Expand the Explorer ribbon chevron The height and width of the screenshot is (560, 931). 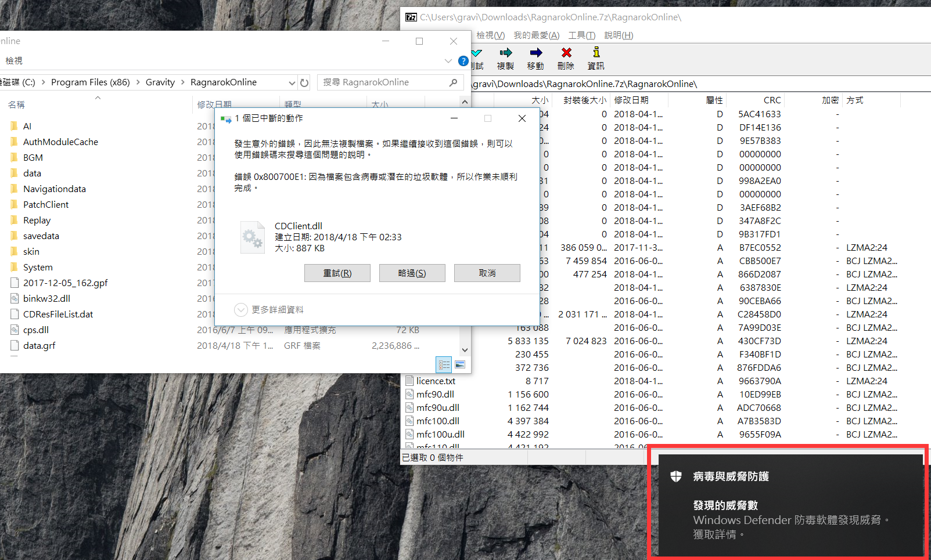point(448,61)
